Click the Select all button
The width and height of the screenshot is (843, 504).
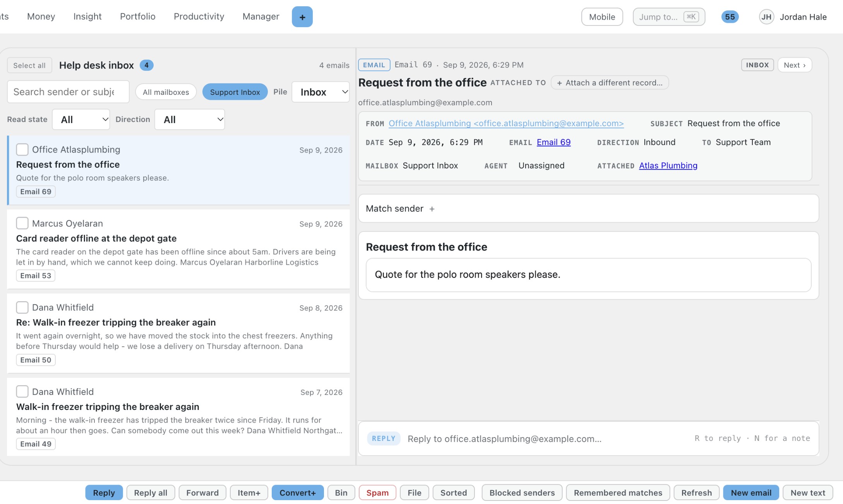[29, 65]
